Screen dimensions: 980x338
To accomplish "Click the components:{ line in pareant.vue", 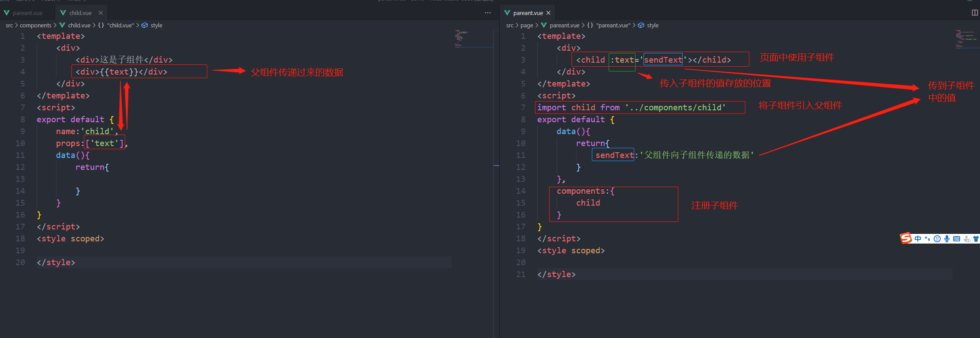I will coord(585,191).
